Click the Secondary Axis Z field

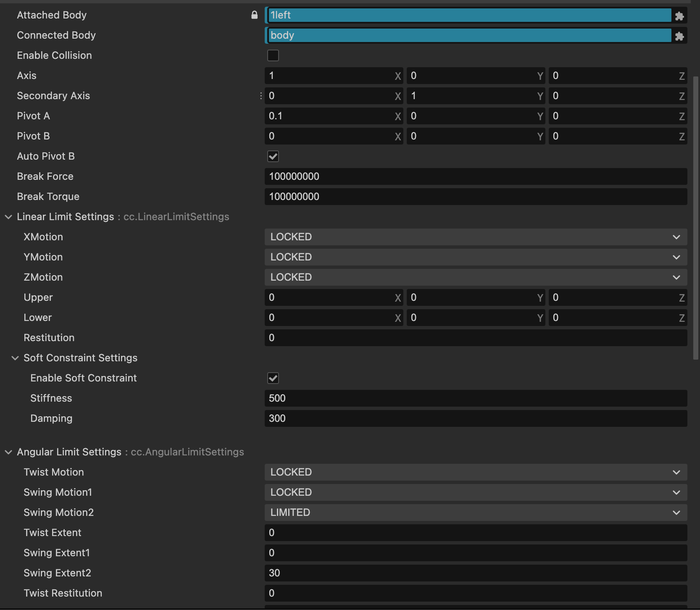point(618,96)
